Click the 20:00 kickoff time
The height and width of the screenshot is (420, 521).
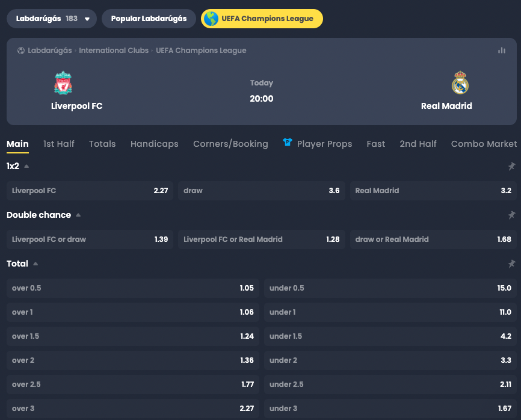262,99
